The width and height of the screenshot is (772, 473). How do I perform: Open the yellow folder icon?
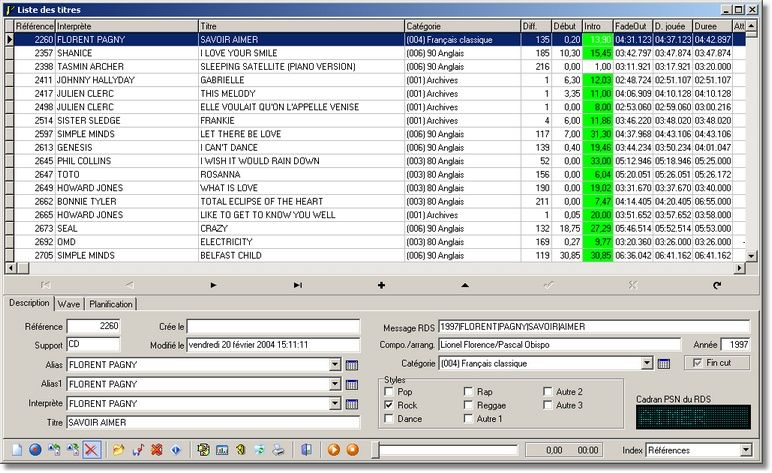tap(118, 450)
